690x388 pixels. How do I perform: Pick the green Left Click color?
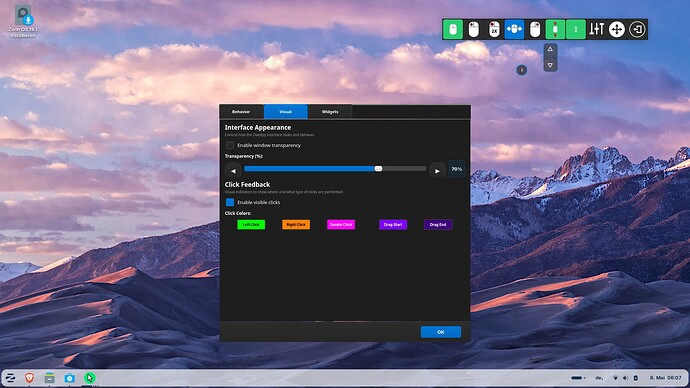pos(251,224)
